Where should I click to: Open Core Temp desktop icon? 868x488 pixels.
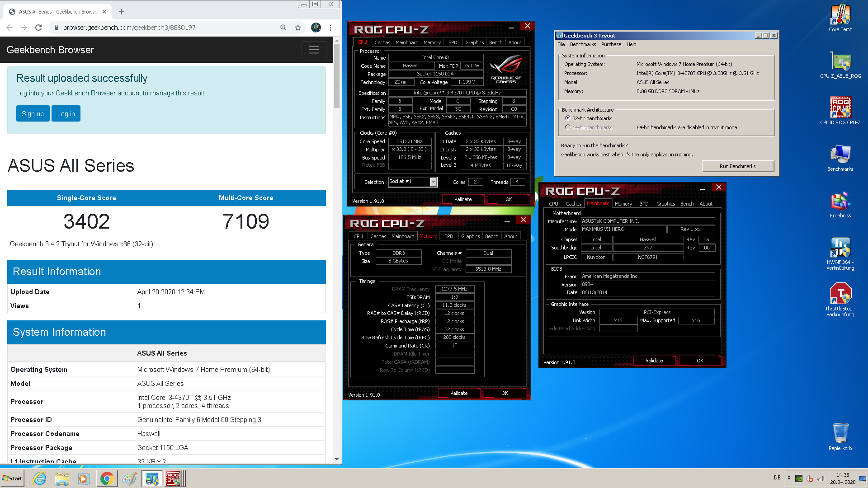840,18
